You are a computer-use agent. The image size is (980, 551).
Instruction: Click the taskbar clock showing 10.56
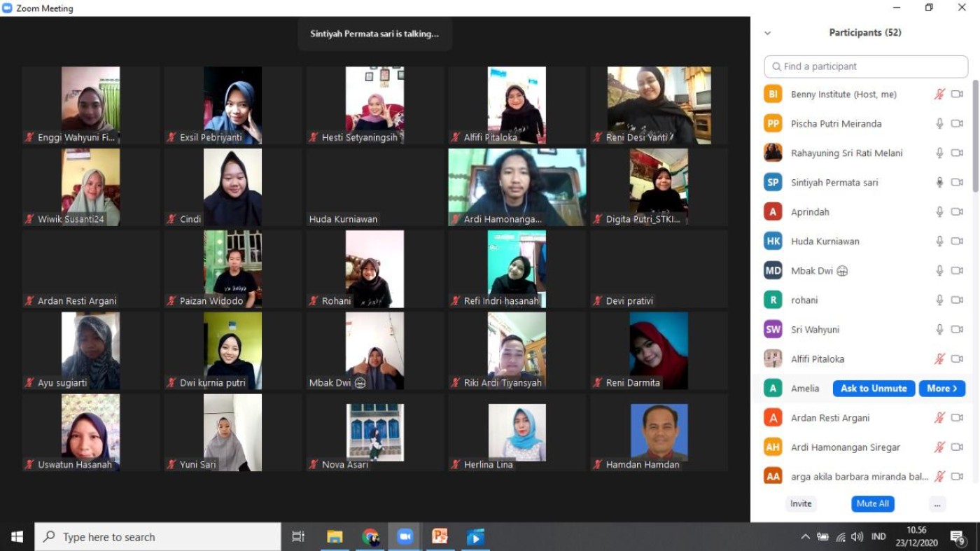pyautogui.click(x=916, y=536)
